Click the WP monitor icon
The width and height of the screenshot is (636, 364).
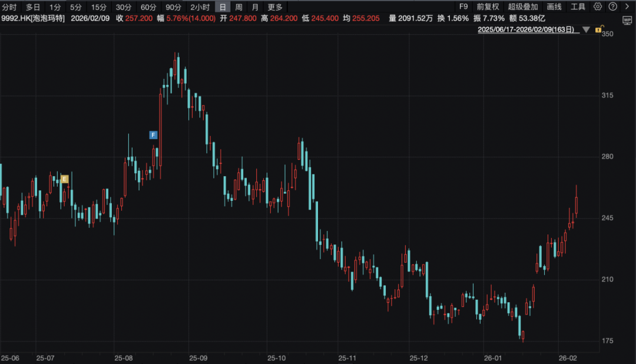[x=627, y=20]
